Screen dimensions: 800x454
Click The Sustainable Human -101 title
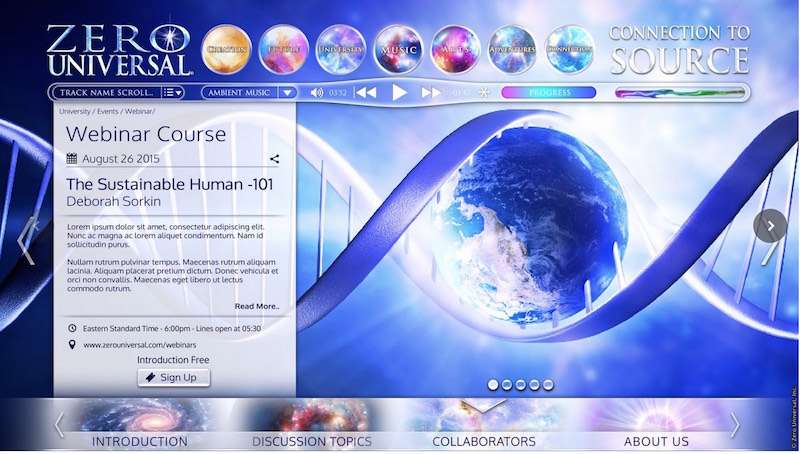click(170, 184)
